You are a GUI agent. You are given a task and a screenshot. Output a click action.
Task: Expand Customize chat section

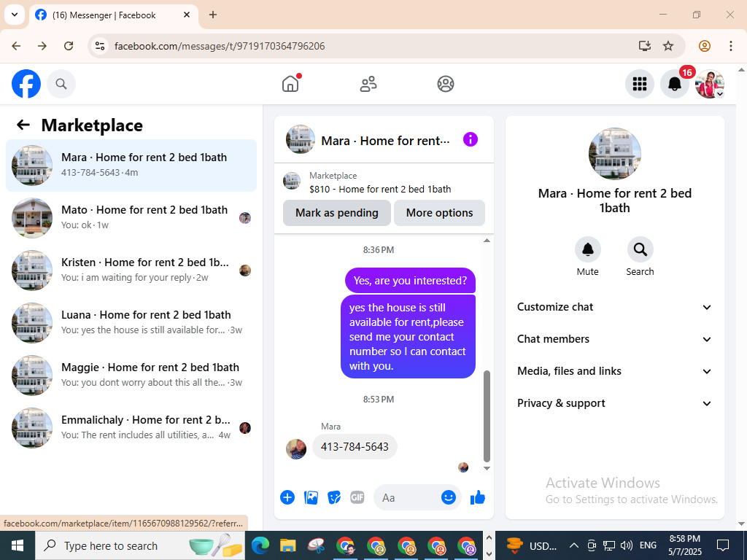point(614,307)
